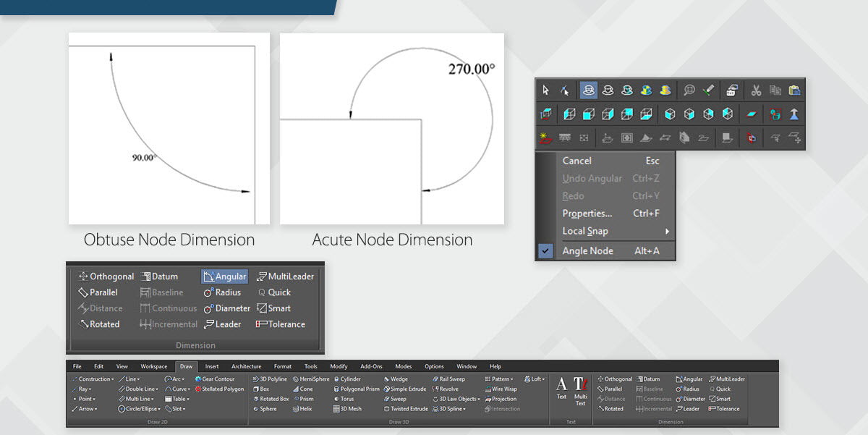Select the Cylinder tool in Draw 3D
Viewport: 868px width, 435px height.
[347, 379]
